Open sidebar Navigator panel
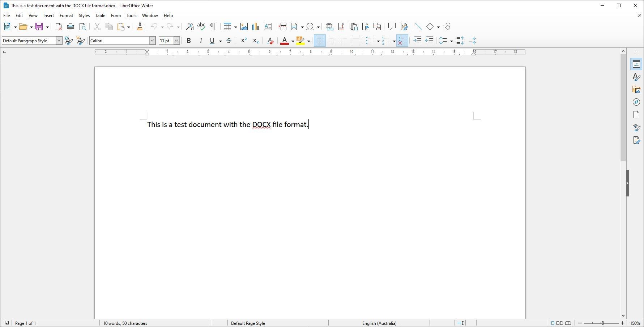 pyautogui.click(x=636, y=102)
